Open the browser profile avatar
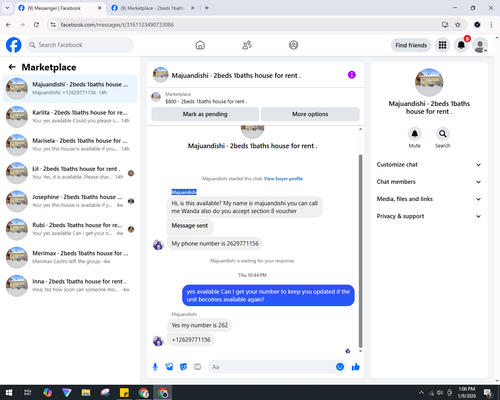500x400 pixels. (477, 25)
